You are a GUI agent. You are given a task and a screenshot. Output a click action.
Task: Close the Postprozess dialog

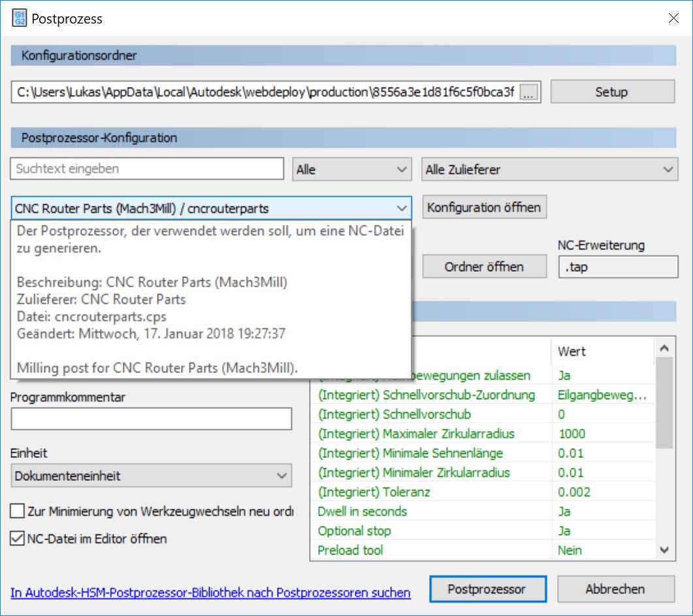[673, 18]
